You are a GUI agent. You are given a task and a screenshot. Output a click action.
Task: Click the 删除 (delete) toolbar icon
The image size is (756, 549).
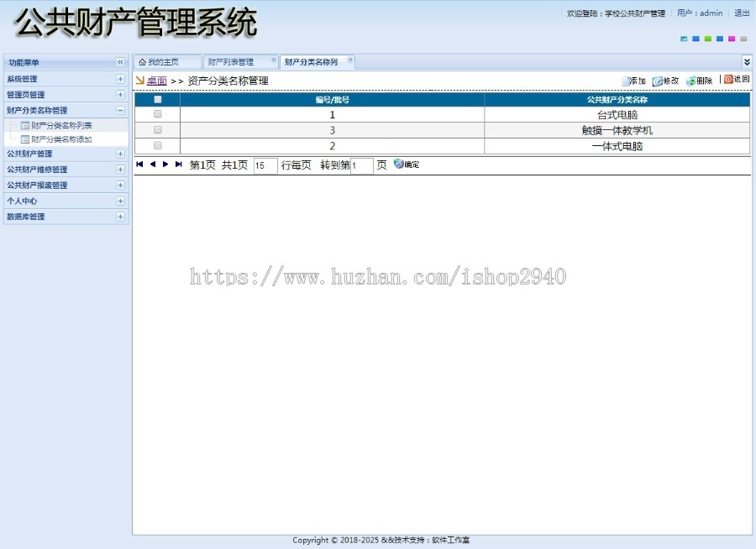pos(691,81)
